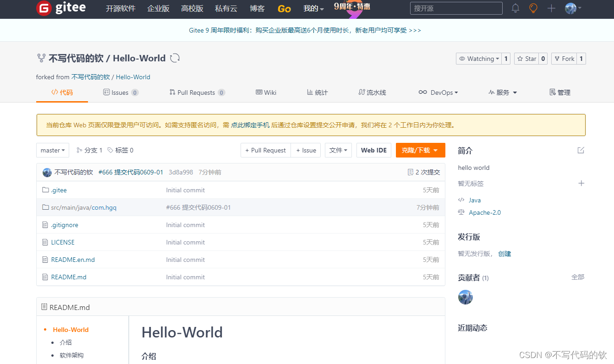Open the com.hgq folder link

104,207
